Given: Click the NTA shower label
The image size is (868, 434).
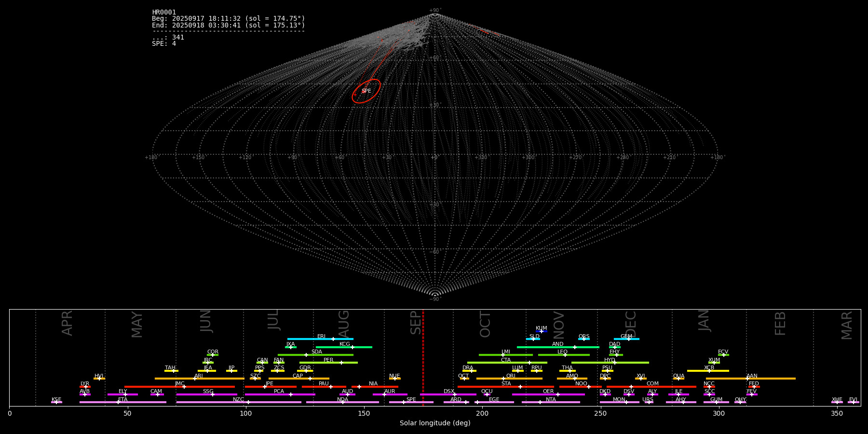Looking at the screenshot, I should (551, 399).
